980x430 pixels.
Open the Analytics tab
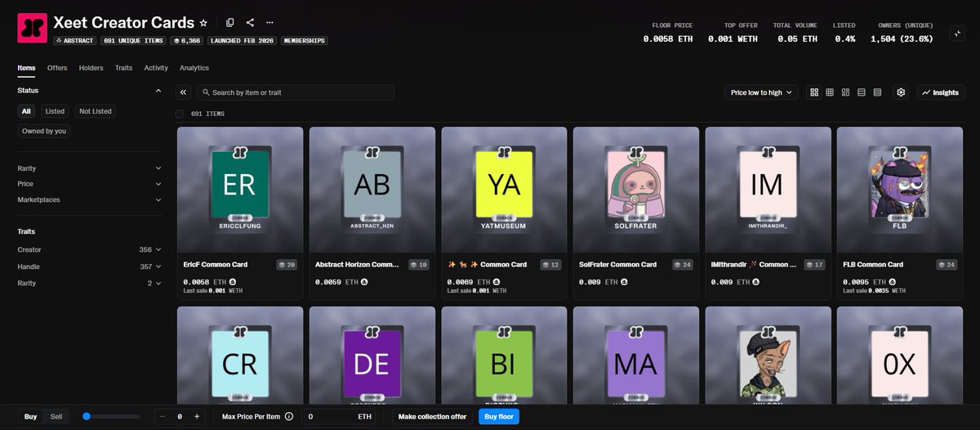point(194,68)
